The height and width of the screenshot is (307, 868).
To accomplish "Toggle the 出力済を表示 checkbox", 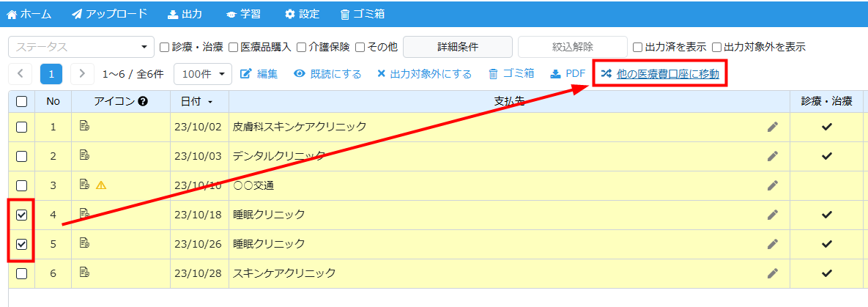I will [638, 47].
